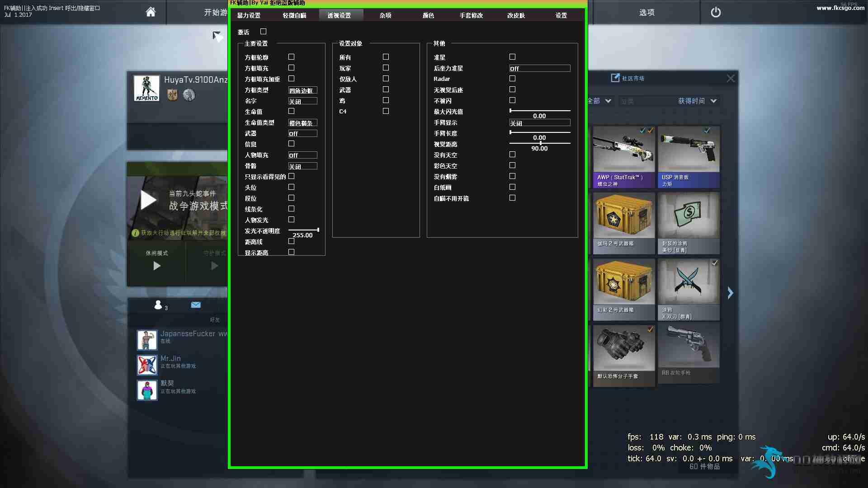
Task: Switch to 轻微自瞄 tab
Action: pos(294,15)
